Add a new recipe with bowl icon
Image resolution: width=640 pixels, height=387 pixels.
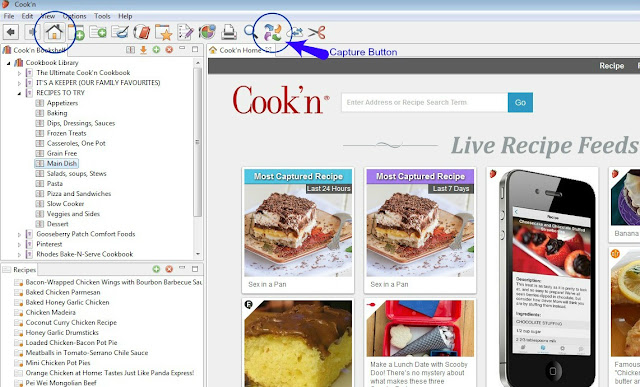(120, 32)
